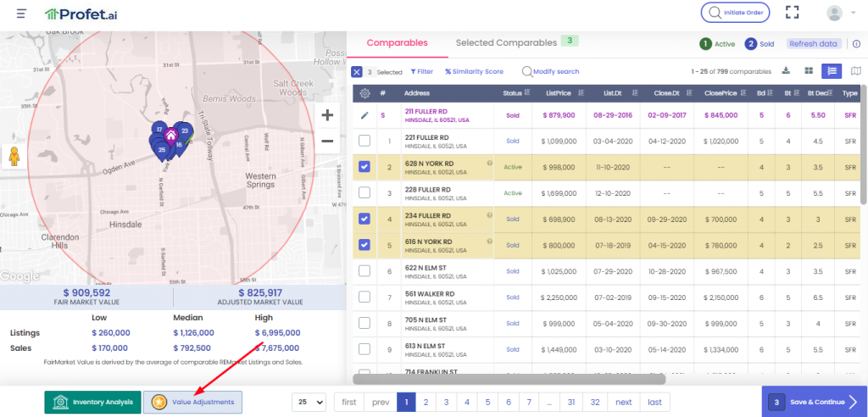Check the 228 Fuller Rd row checkbox

(364, 192)
